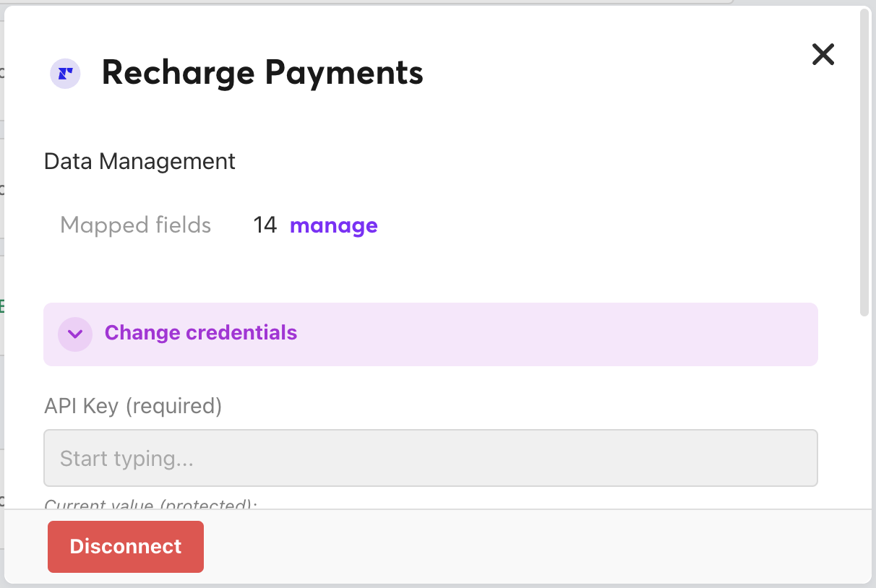
Task: Click the Data Management section heading
Action: (139, 161)
